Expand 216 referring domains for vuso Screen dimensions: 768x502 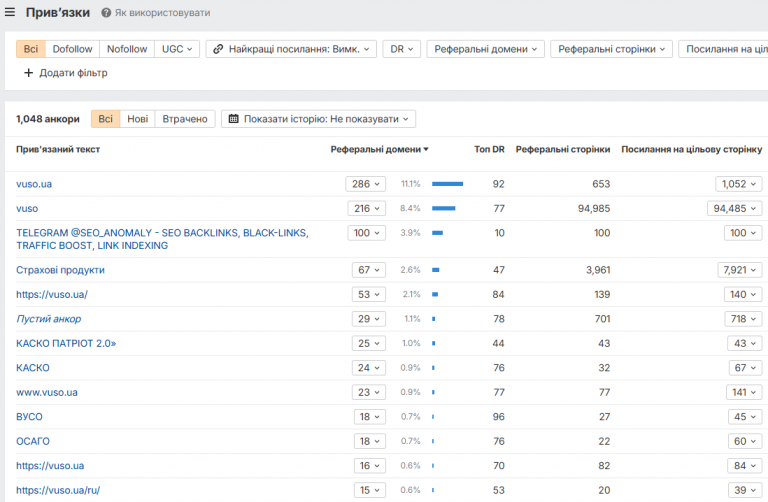[366, 209]
